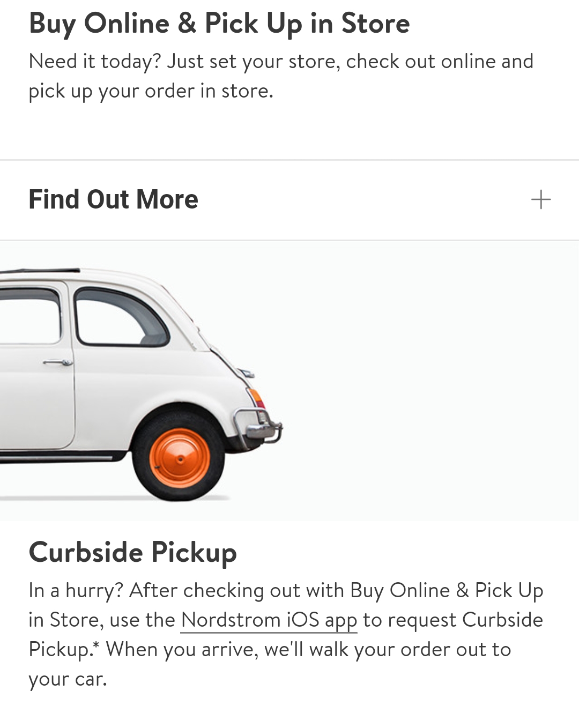579x728 pixels.
Task: Click the orange wheel hubcap on car
Action: 180,458
